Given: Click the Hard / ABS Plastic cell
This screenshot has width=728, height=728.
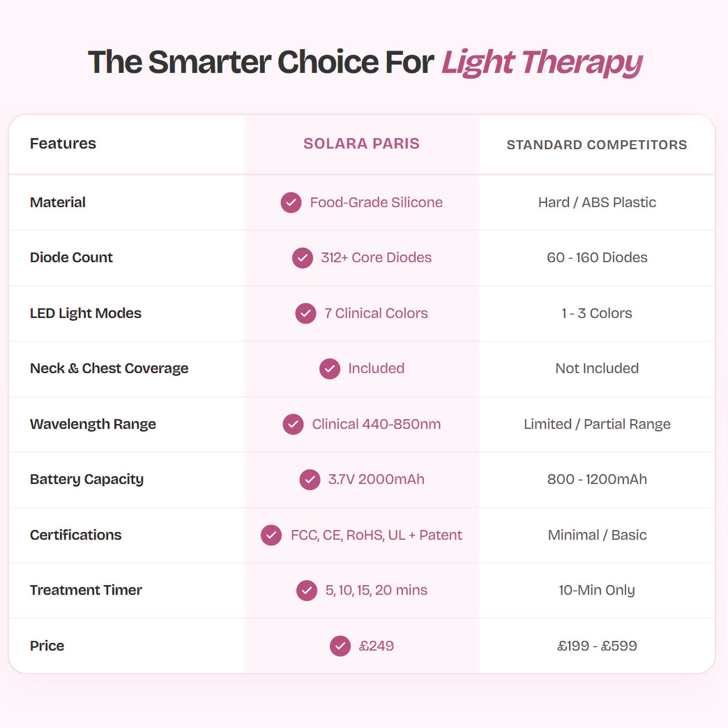Looking at the screenshot, I should click(597, 203).
